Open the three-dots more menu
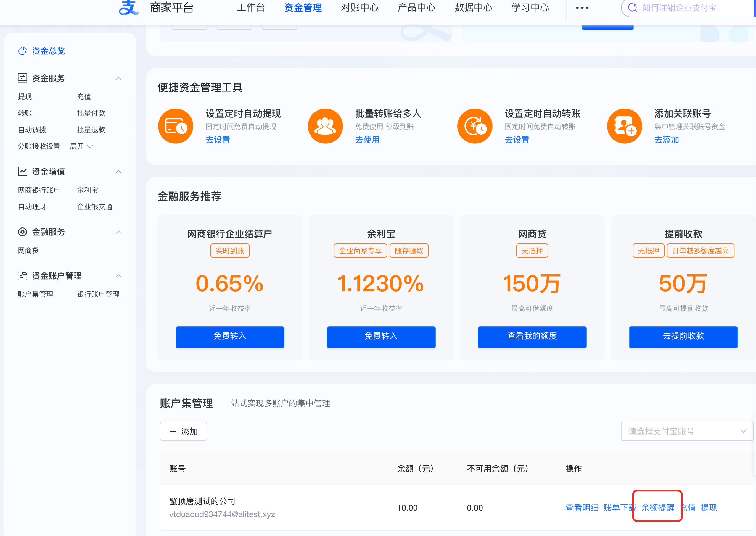Image resolution: width=756 pixels, height=536 pixels. coord(582,8)
